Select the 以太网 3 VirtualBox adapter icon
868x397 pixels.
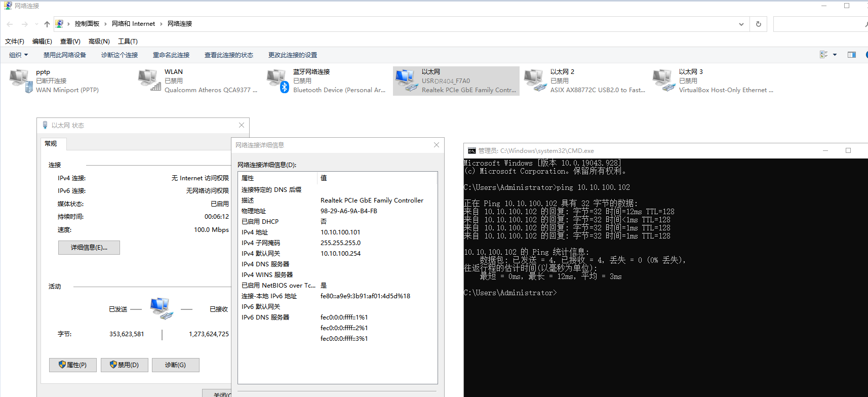(x=663, y=81)
